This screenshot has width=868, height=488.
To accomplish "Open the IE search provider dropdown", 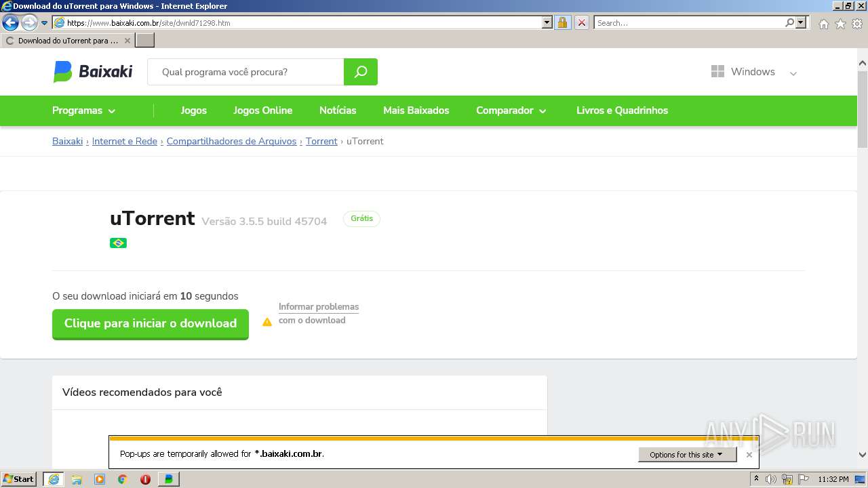I will pos(802,22).
